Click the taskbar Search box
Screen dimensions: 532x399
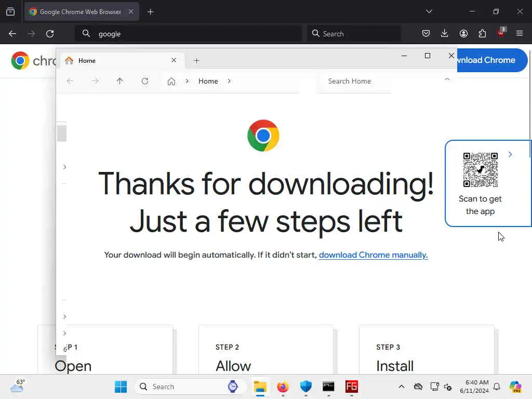(191, 387)
